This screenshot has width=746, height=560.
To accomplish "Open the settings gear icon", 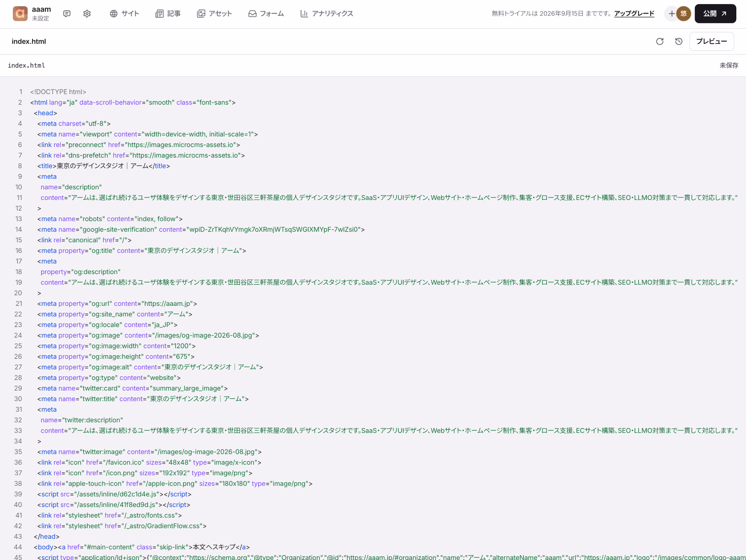I will click(87, 13).
